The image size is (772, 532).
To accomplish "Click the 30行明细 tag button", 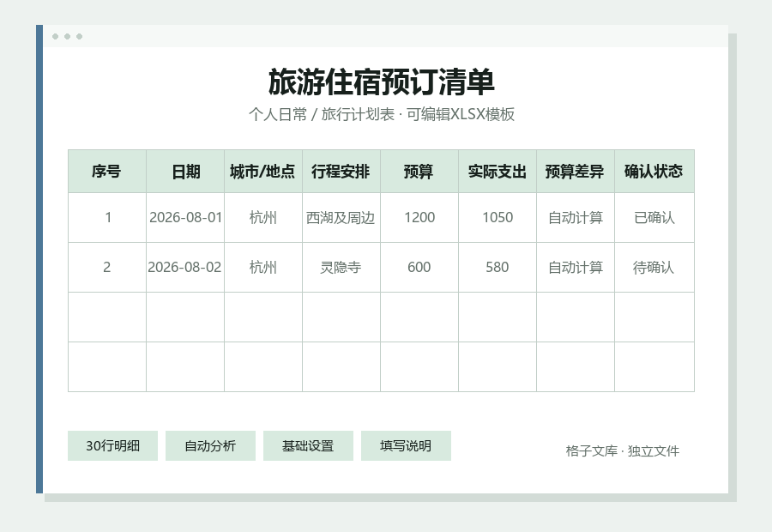I will [112, 446].
